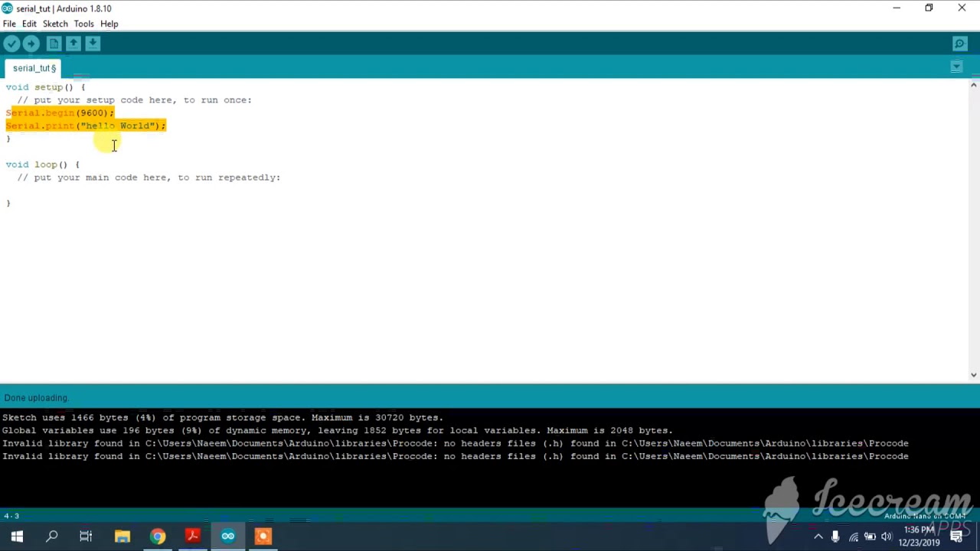
Task: Click the Upload arrow toolbar button
Action: click(31, 44)
